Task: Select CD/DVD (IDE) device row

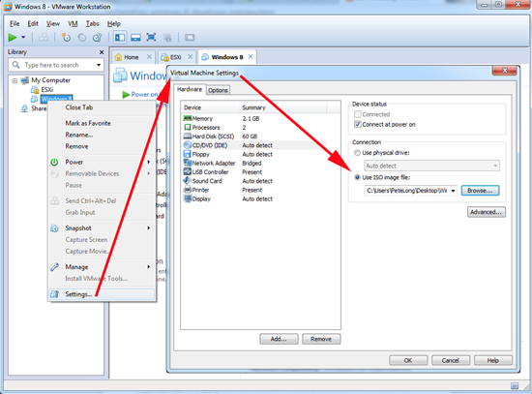Action: pos(254,145)
